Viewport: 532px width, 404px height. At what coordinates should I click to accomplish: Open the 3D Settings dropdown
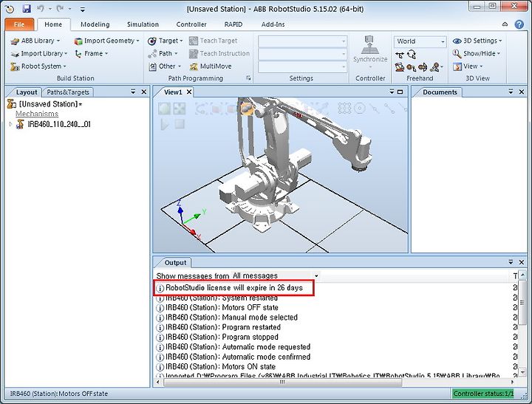pyautogui.click(x=477, y=41)
